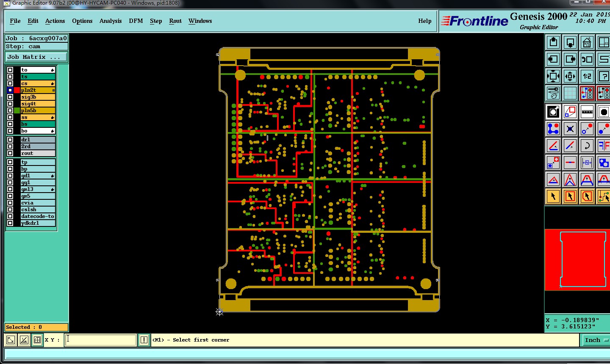This screenshot has height=364, width=610.
Task: Click the zoom out shrink arrows icon
Action: click(570, 76)
